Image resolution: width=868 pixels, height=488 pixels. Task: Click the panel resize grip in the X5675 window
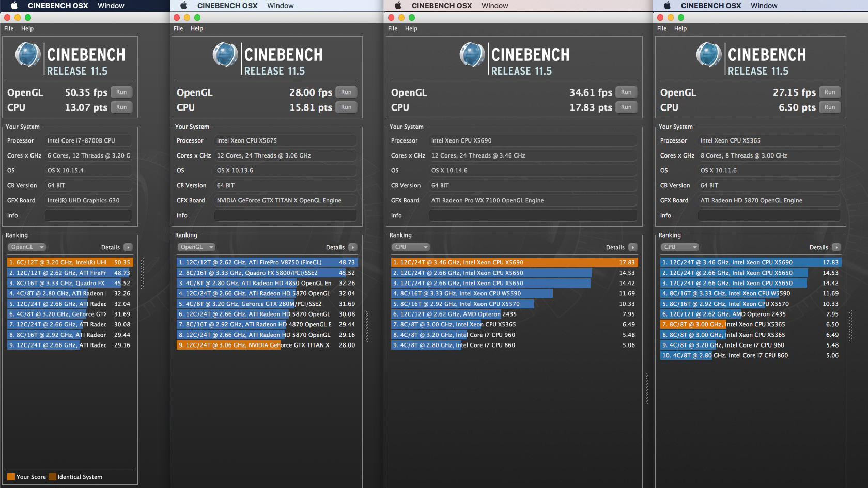[x=367, y=326]
